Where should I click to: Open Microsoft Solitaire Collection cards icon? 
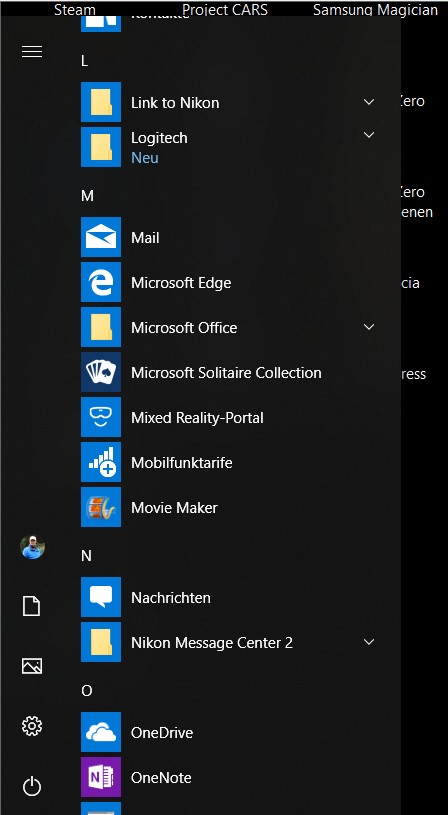[101, 372]
